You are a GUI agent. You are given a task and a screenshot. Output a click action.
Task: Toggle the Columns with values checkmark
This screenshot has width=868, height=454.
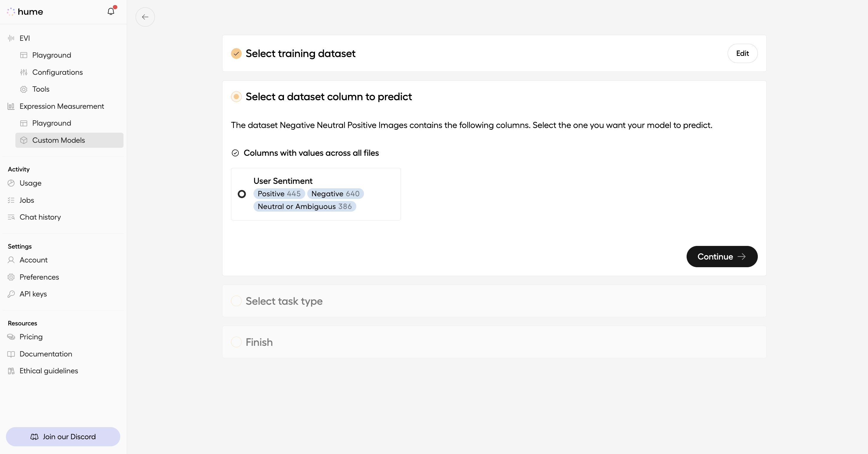tap(235, 153)
